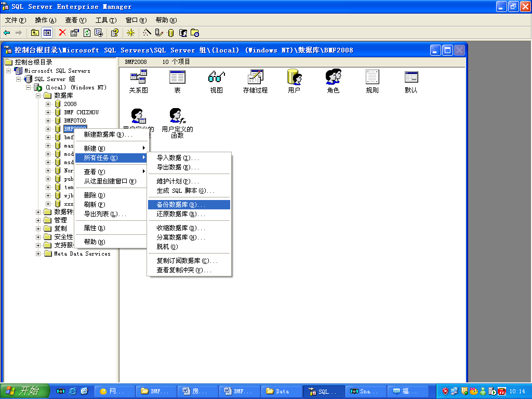The image size is (532, 399).
Task: Collapse the 数据库 folder node
Action: (x=38, y=96)
